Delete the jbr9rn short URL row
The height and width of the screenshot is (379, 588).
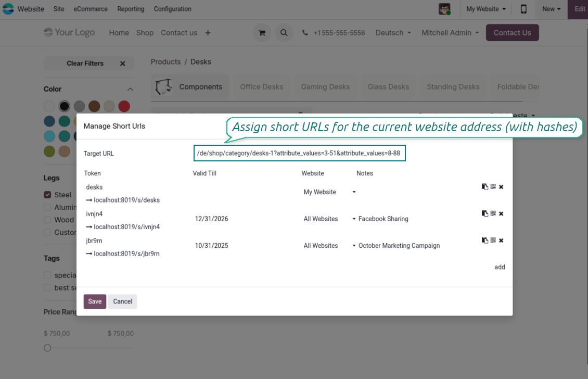[501, 241]
